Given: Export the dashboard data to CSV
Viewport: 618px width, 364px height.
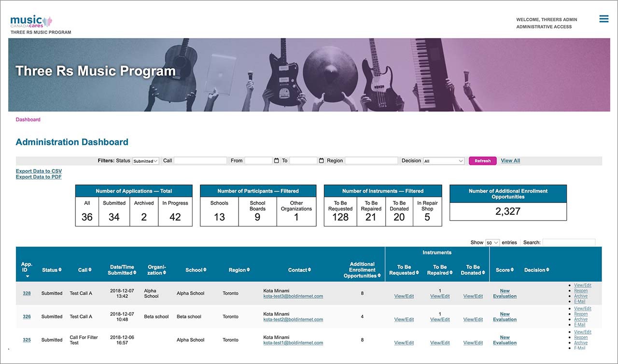Looking at the screenshot, I should (x=39, y=171).
